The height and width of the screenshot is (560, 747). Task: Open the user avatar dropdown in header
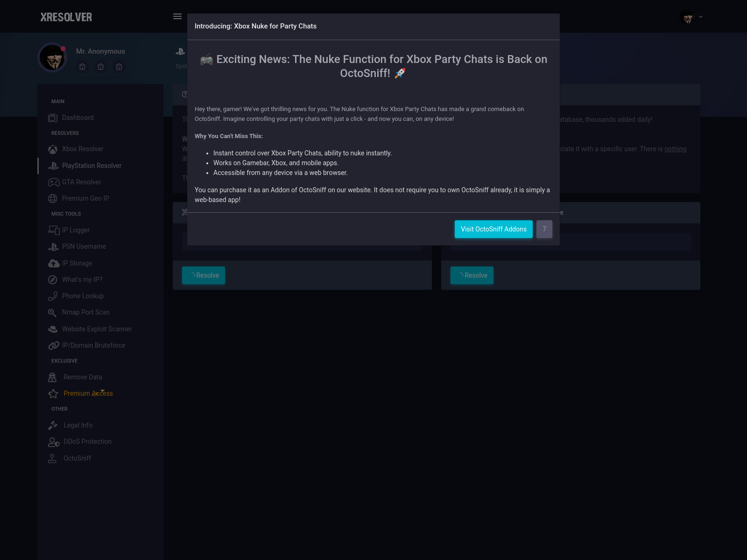691,17
